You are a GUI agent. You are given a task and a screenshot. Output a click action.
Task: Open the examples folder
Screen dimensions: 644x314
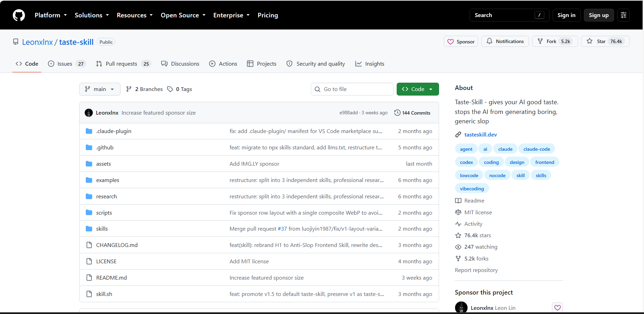point(108,180)
